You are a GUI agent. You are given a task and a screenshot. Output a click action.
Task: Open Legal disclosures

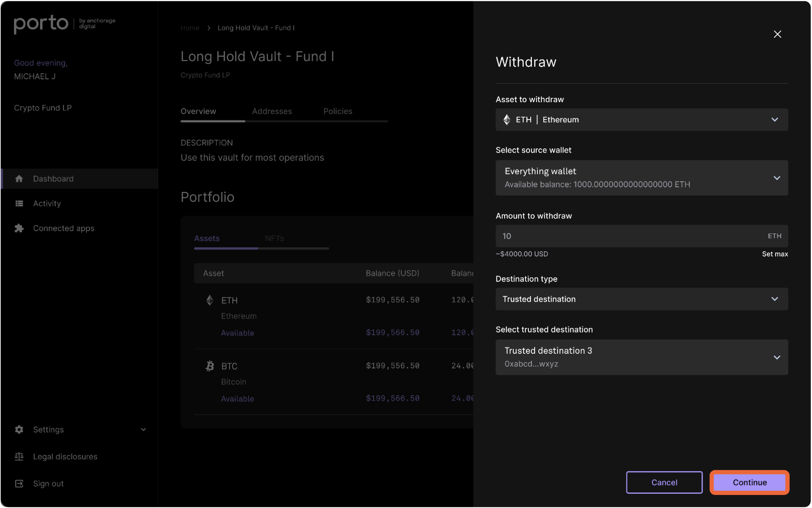point(65,456)
